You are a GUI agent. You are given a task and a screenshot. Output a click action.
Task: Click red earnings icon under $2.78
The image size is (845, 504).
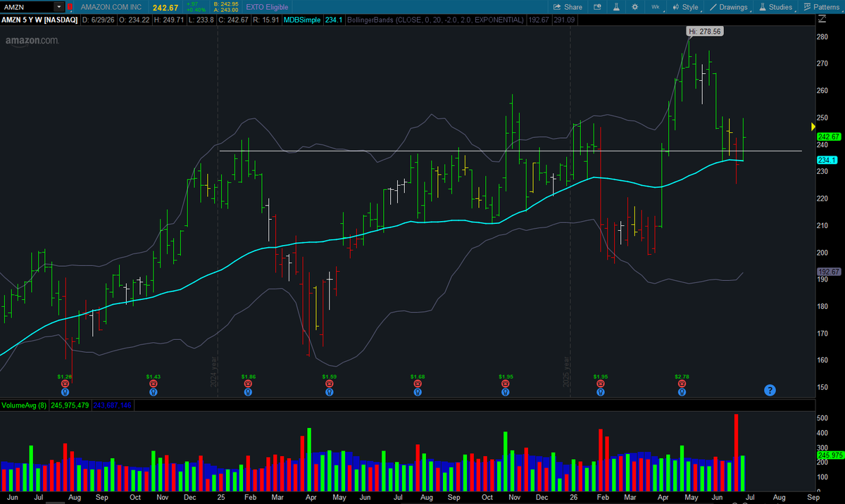[x=681, y=385]
